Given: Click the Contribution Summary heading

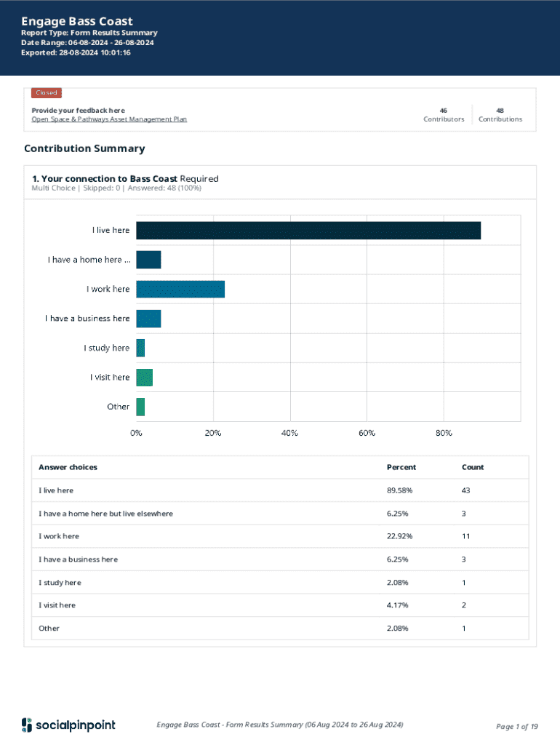Looking at the screenshot, I should (x=84, y=148).
